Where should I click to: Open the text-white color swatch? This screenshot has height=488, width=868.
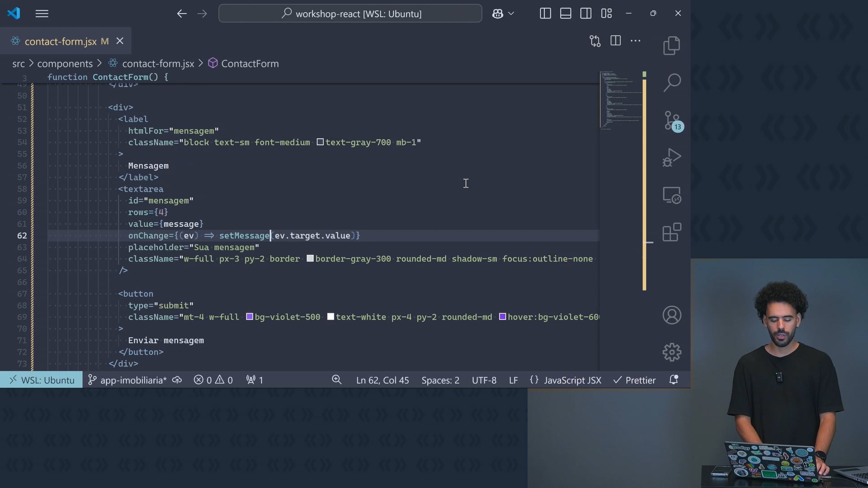click(330, 317)
